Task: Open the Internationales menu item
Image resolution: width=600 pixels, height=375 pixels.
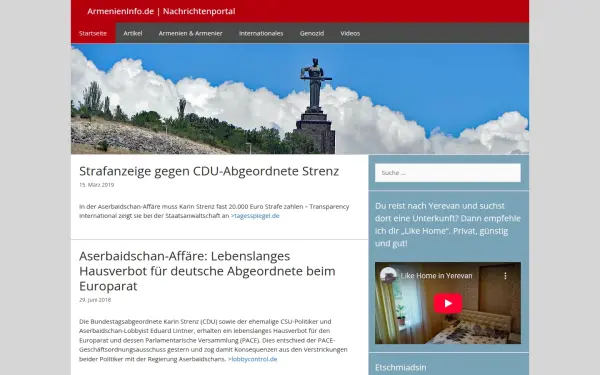Action: [x=261, y=33]
